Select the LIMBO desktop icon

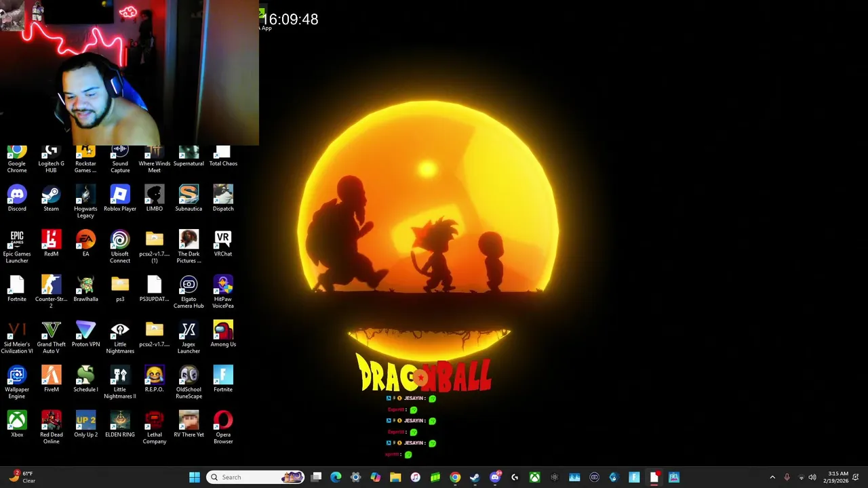point(154,199)
